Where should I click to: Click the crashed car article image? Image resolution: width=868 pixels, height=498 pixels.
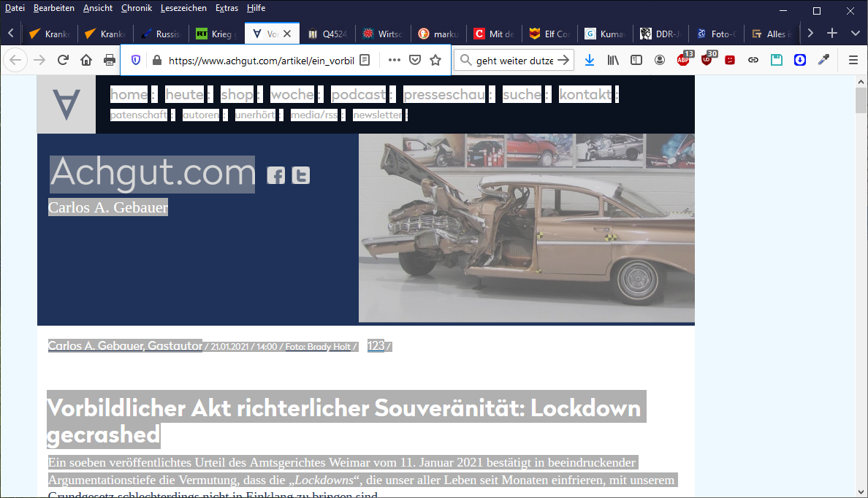pos(527,228)
